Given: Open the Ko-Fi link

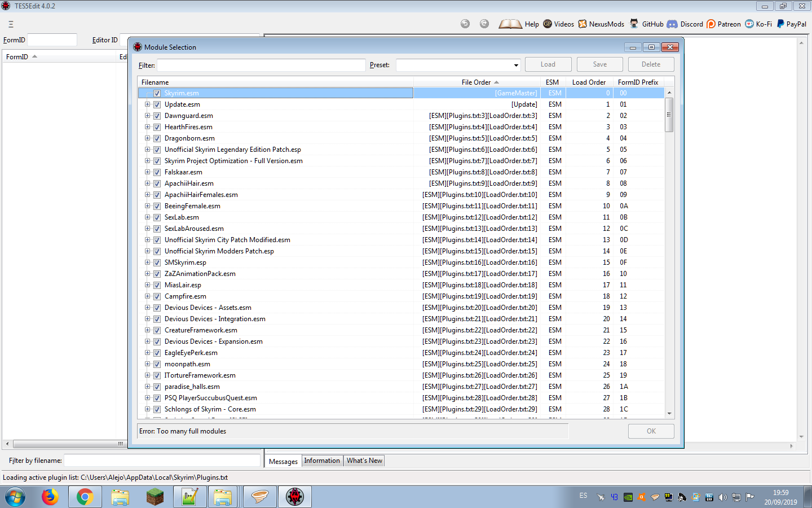Looking at the screenshot, I should point(758,24).
